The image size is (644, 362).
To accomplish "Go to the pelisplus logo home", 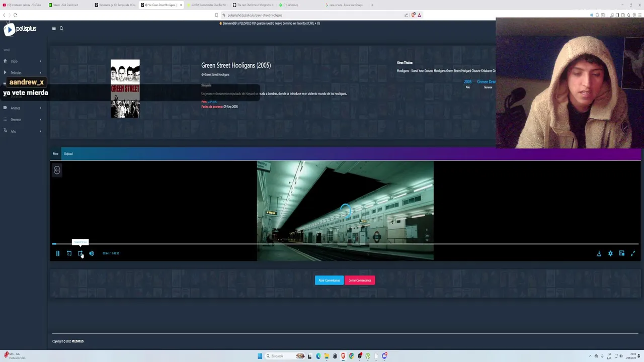I will 20,29.
